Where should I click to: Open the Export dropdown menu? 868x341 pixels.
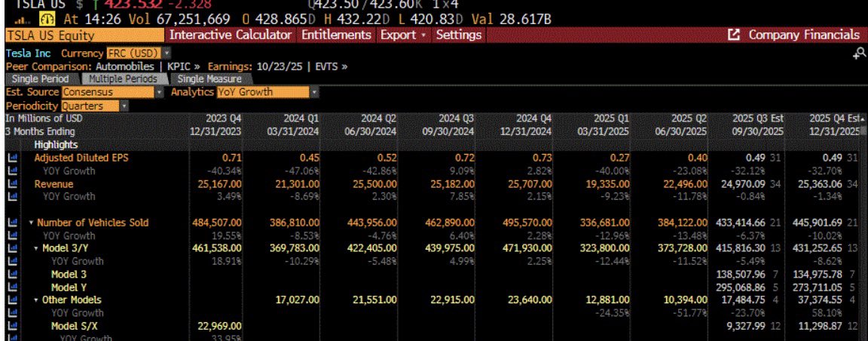403,35
